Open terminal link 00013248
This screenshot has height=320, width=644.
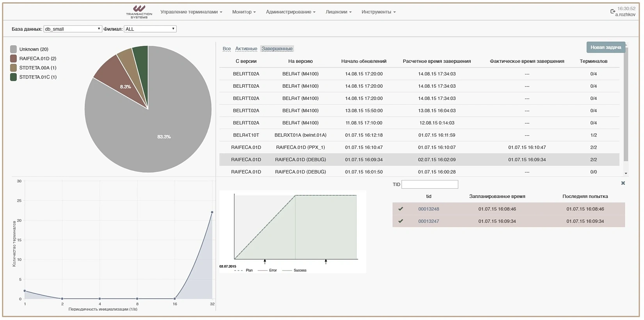(x=429, y=209)
